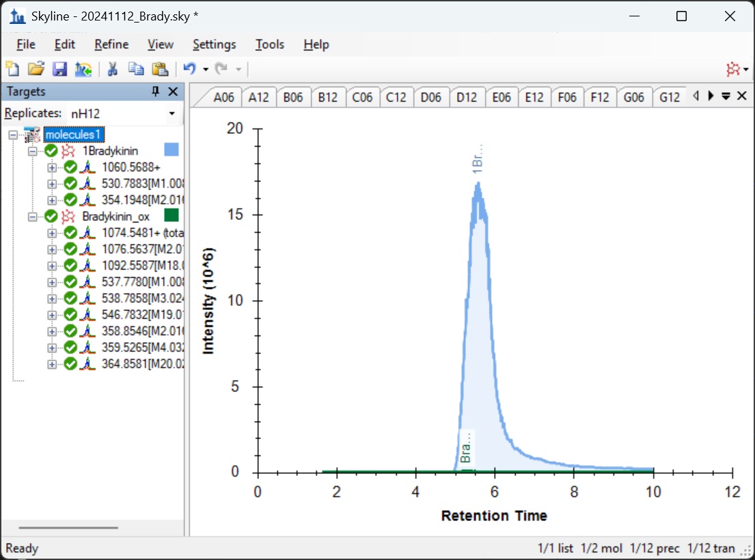
Task: Click the Open file folder icon
Action: pyautogui.click(x=36, y=69)
